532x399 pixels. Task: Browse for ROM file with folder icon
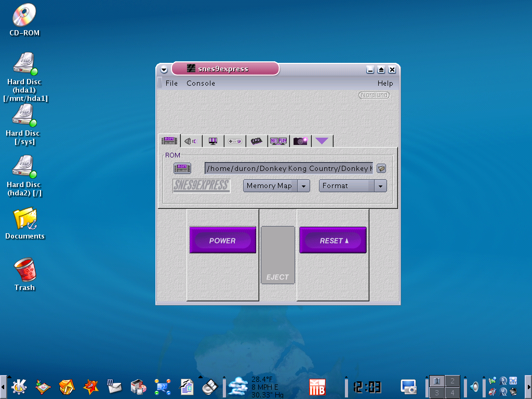[381, 168]
